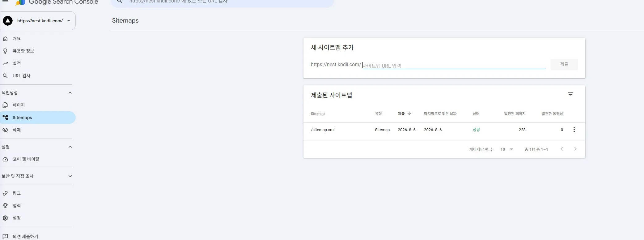Click the 228 discovered pages value
Viewport: 644px width, 240px height.
(522, 130)
